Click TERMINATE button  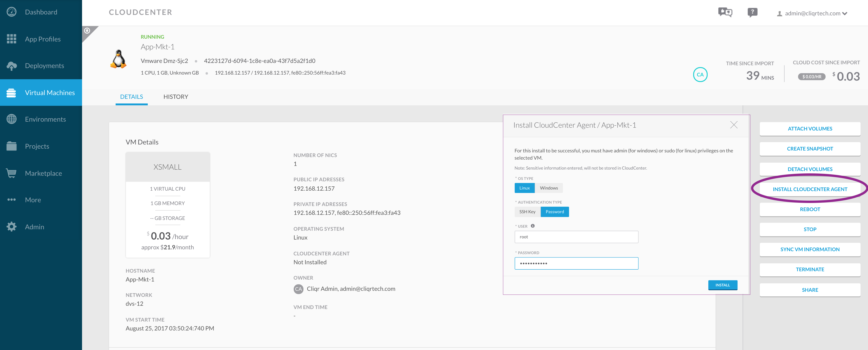810,269
